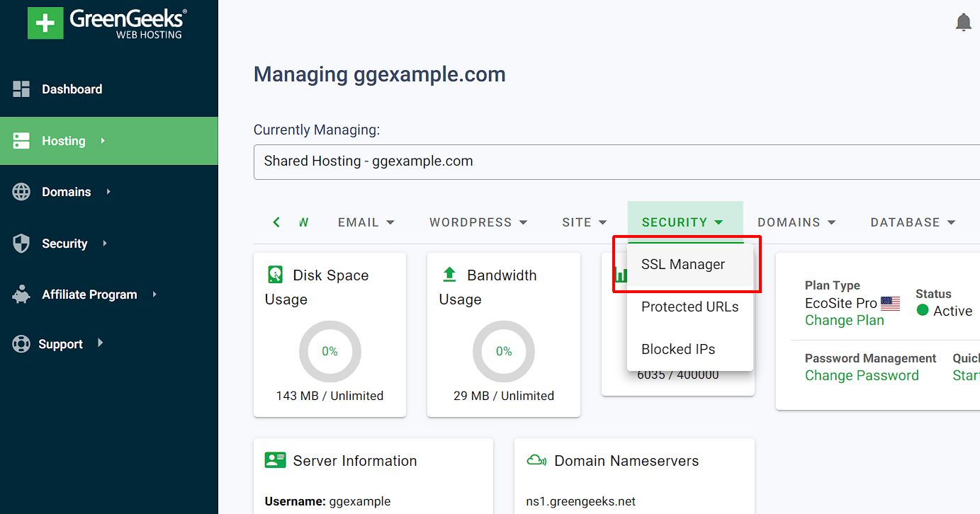Viewport: 980px width, 514px height.
Task: Click the Security shield icon
Action: point(21,244)
